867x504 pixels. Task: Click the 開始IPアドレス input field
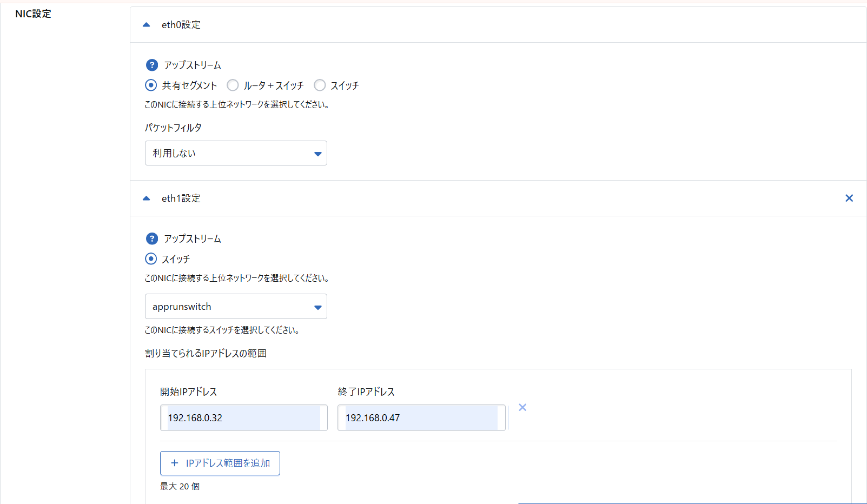[243, 418]
